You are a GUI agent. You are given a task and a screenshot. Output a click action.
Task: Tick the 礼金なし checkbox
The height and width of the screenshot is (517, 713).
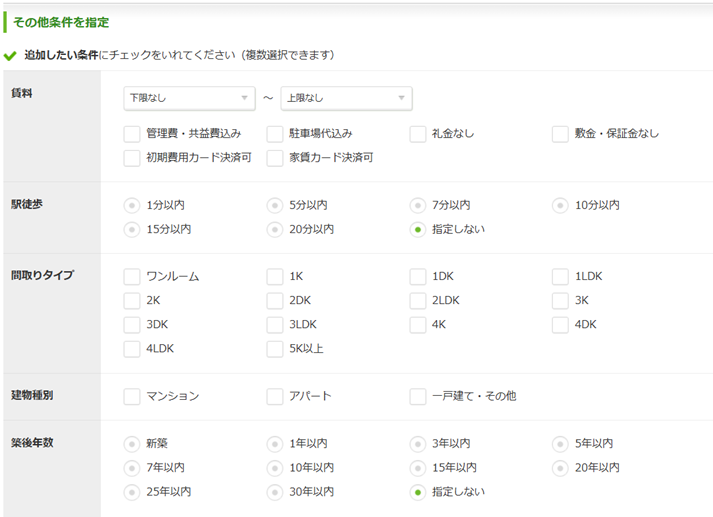click(x=418, y=133)
